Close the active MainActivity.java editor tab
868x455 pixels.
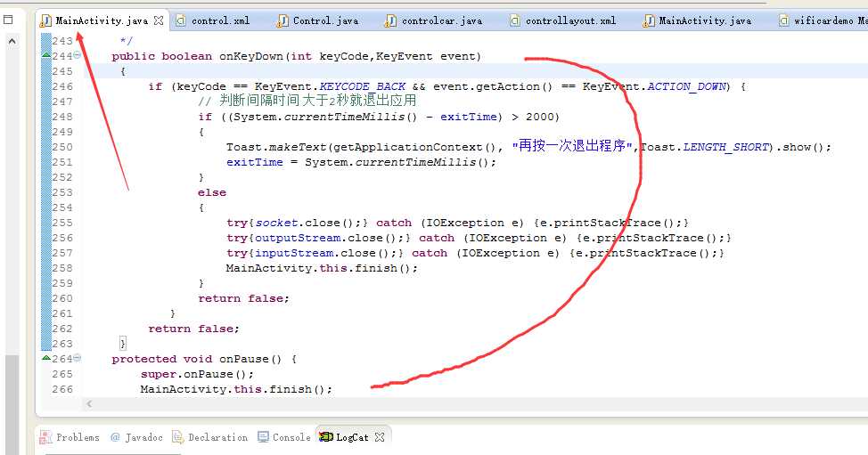(159, 21)
